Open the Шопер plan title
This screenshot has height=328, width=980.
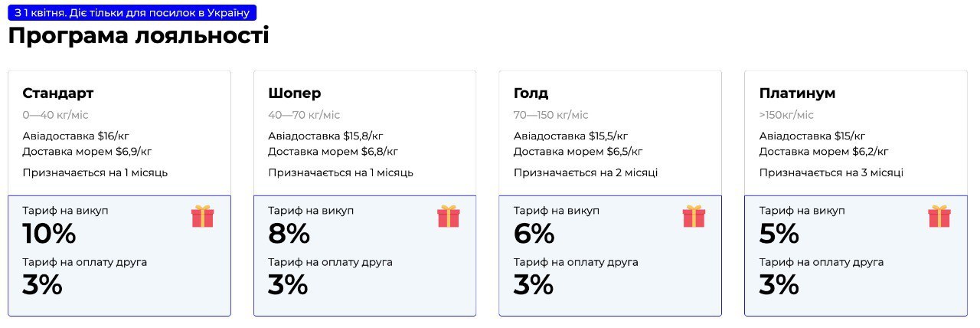point(295,93)
